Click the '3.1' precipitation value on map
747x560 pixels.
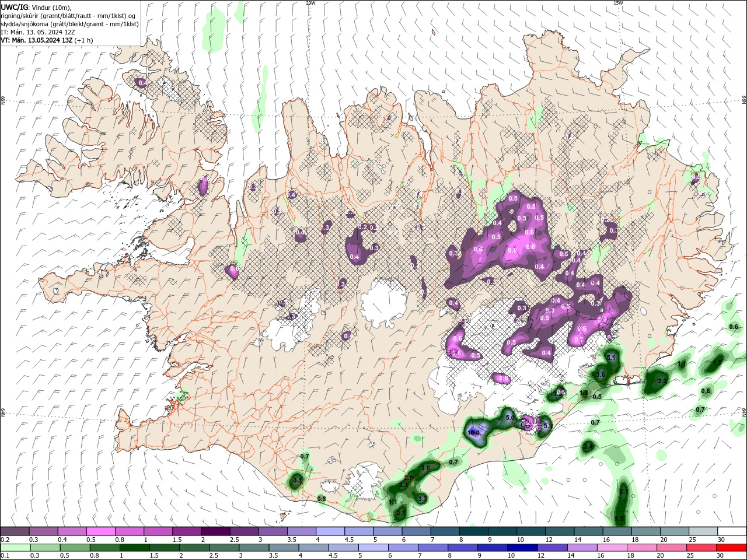tap(297, 481)
